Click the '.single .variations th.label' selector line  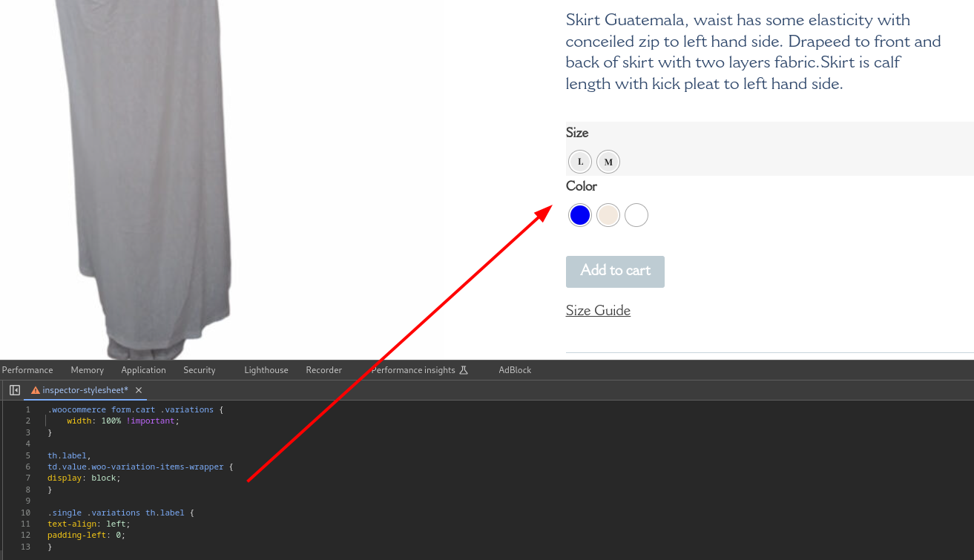(x=120, y=513)
